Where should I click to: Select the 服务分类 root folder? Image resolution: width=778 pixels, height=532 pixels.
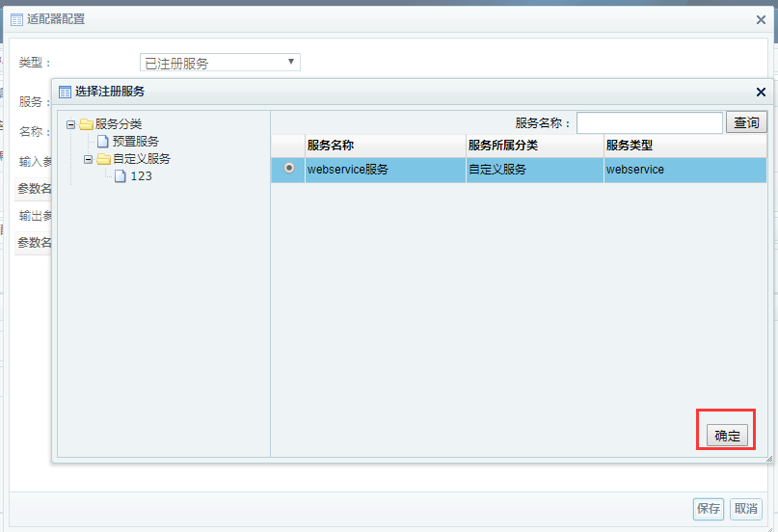pyautogui.click(x=119, y=124)
